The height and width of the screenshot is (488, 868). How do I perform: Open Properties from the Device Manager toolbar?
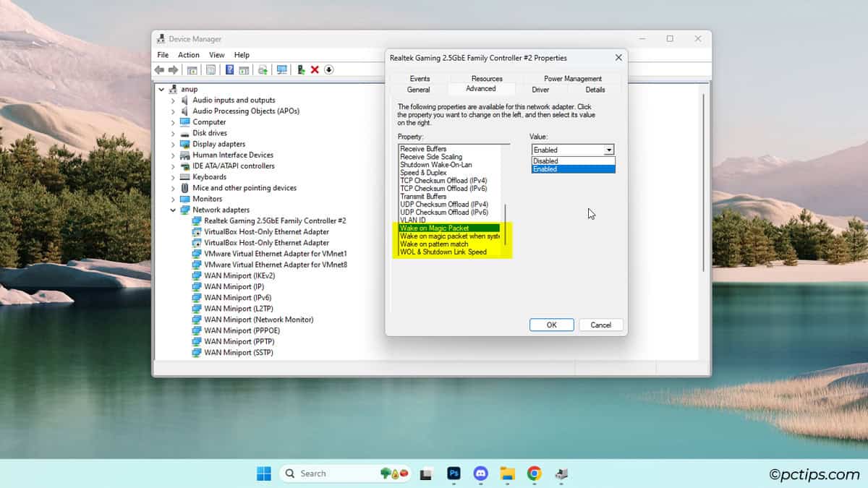pyautogui.click(x=210, y=69)
